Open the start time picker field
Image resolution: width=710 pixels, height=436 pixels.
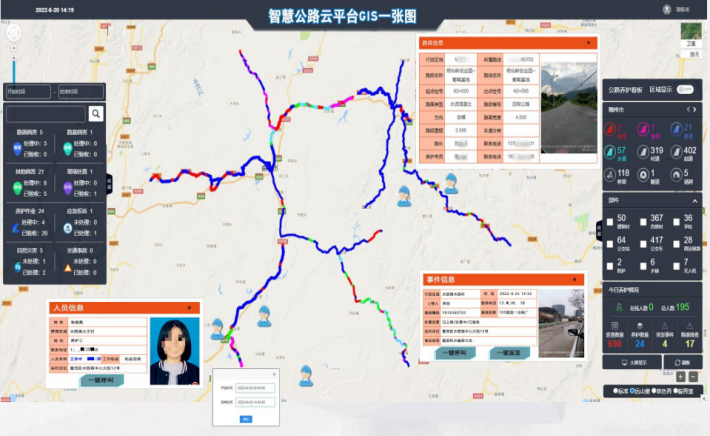[x=28, y=91]
